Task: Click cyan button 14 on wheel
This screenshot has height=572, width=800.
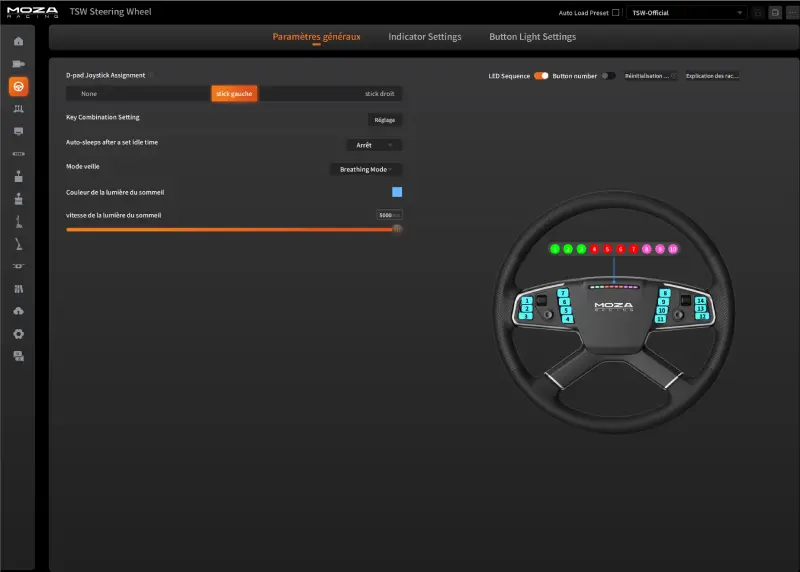Action: click(x=701, y=301)
